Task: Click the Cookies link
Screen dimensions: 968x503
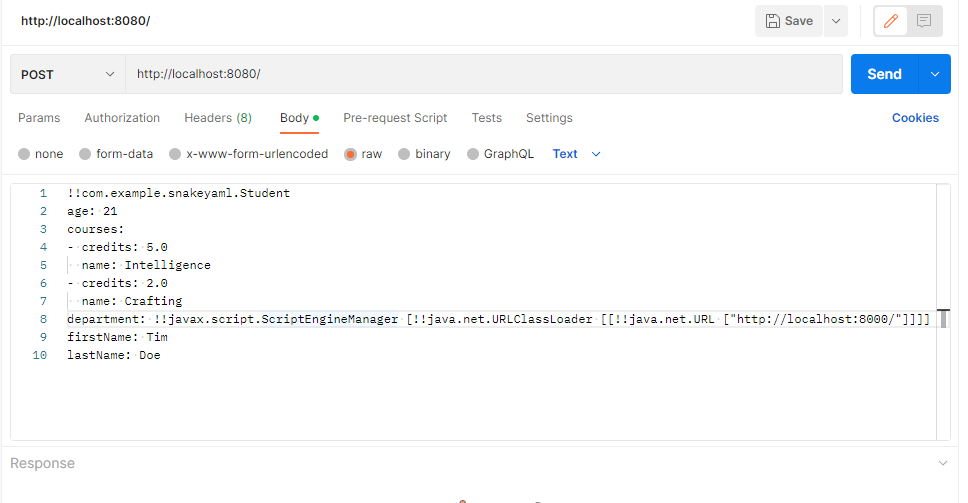Action: click(x=915, y=118)
